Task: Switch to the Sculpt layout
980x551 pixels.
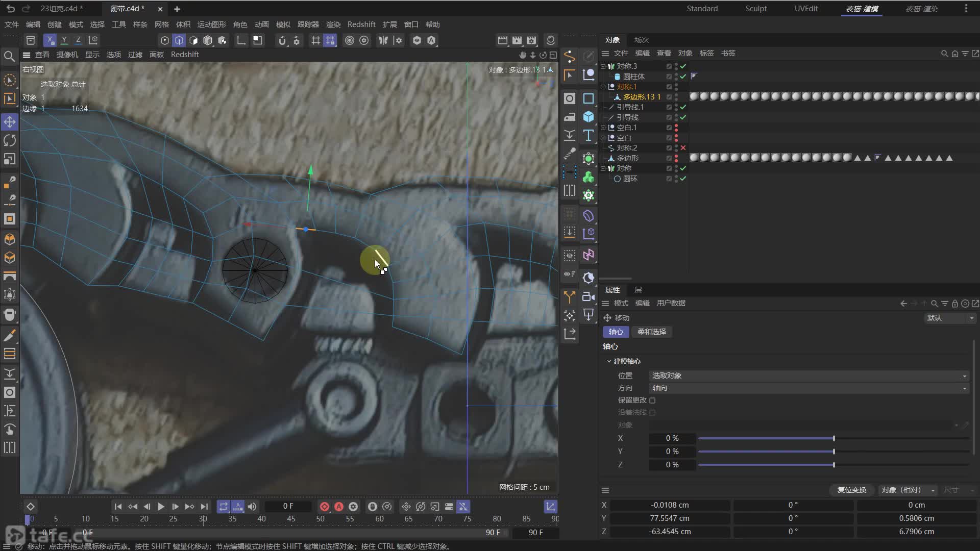Action: 756,9
